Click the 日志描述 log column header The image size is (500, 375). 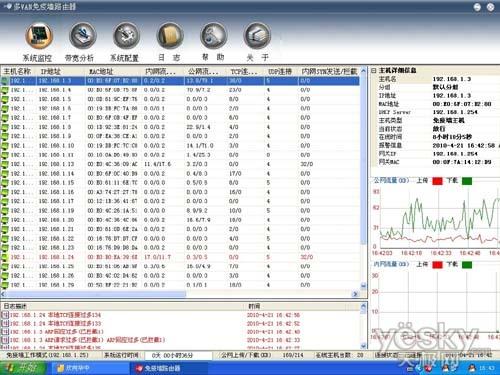coord(15,306)
